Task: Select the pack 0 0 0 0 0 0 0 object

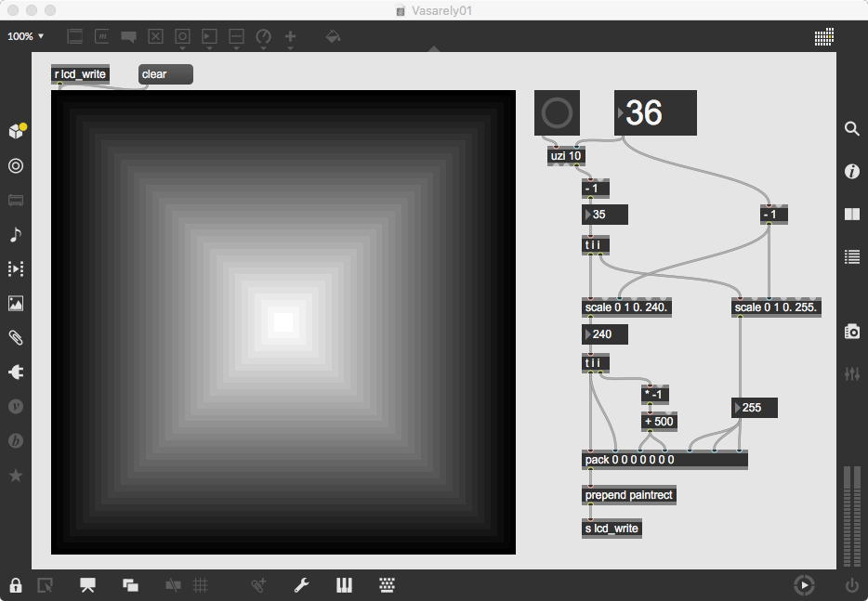Action: [664, 459]
